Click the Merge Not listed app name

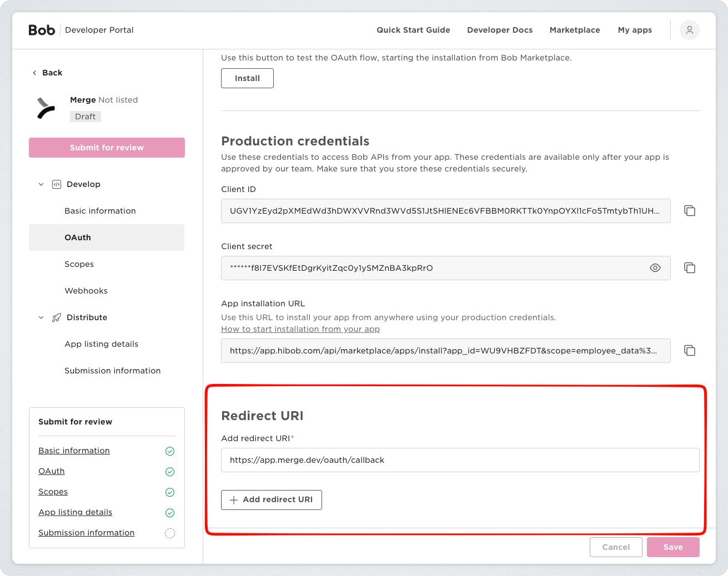pos(104,100)
